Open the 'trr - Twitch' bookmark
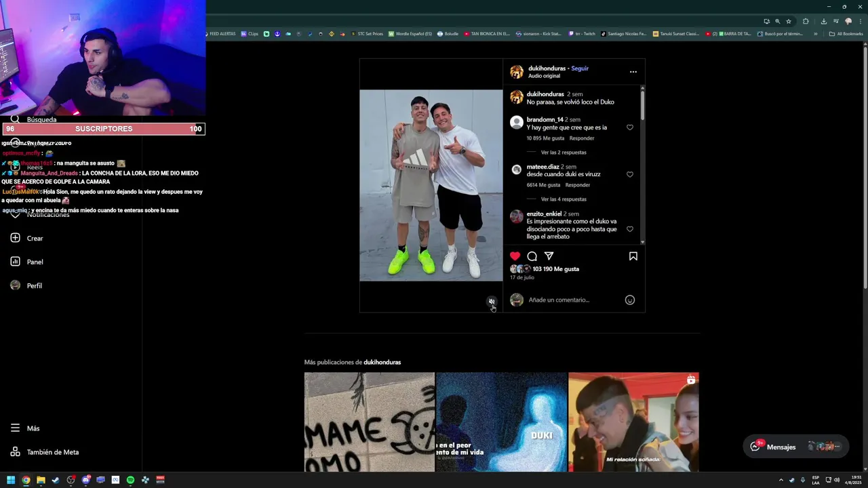Viewport: 868px width, 488px height. pos(582,34)
